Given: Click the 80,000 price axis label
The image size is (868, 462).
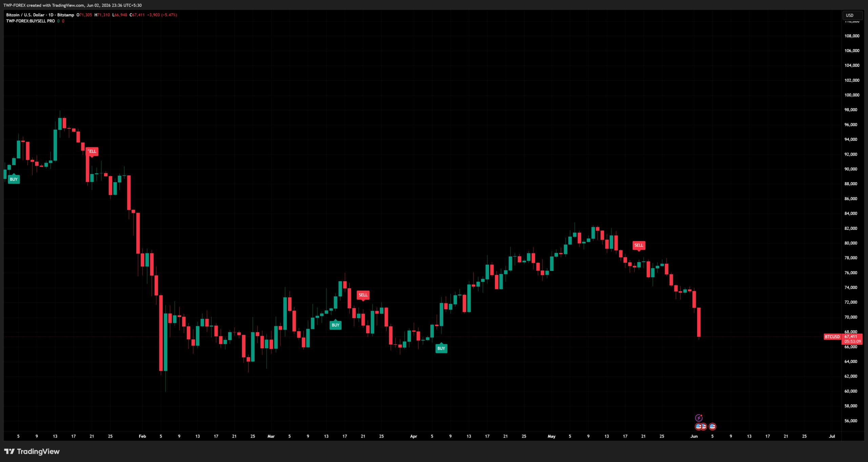Looking at the screenshot, I should [851, 243].
